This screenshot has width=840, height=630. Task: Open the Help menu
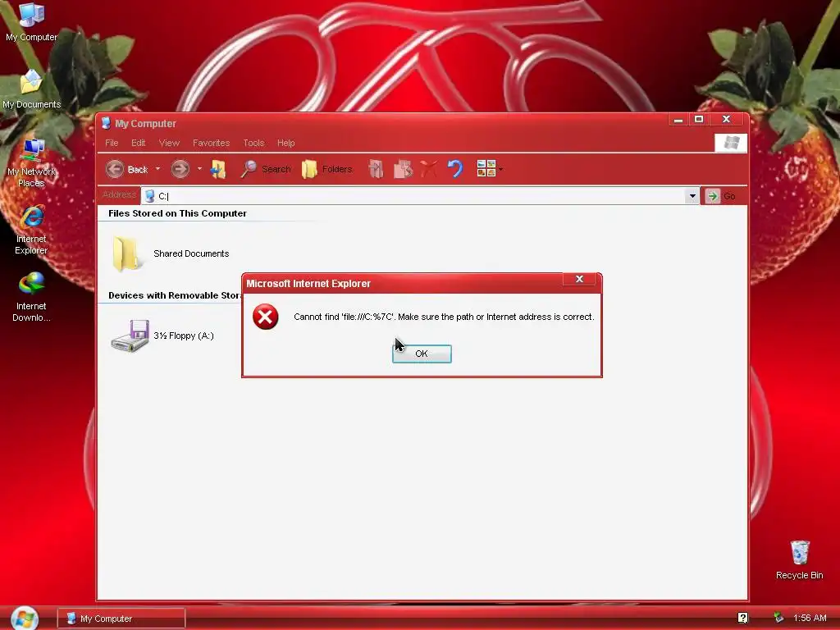click(286, 143)
